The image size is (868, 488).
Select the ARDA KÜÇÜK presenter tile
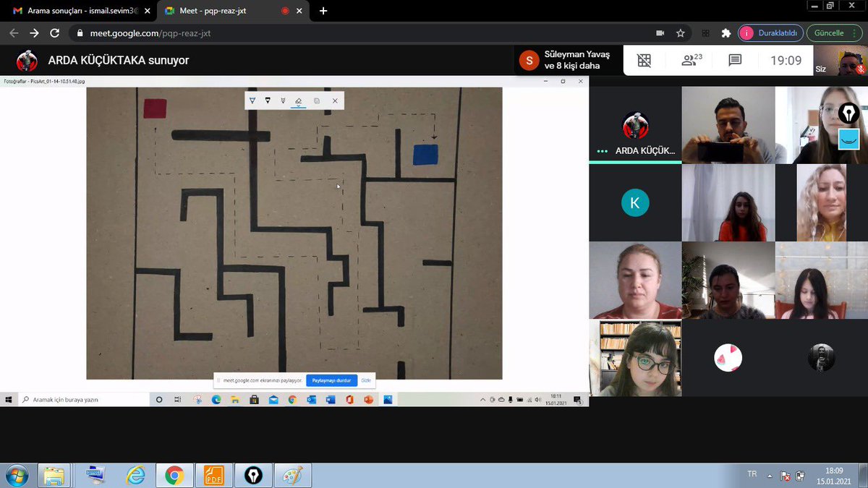pyautogui.click(x=635, y=125)
